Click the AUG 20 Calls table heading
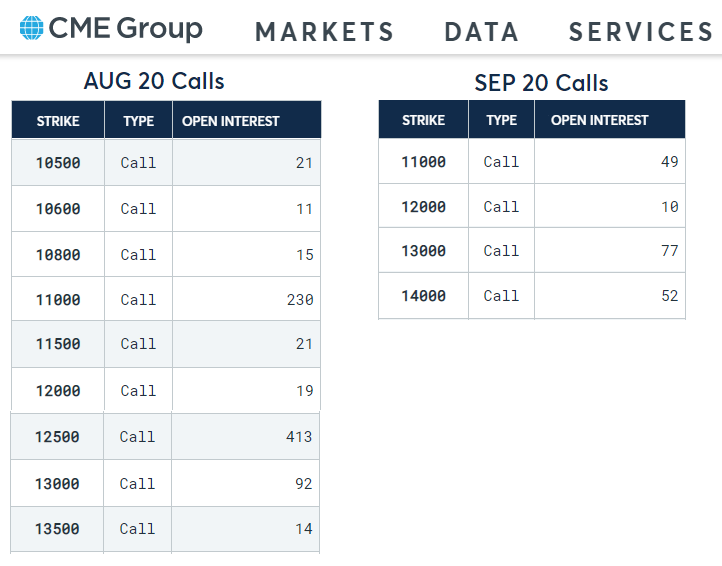The width and height of the screenshot is (722, 566). click(x=154, y=81)
